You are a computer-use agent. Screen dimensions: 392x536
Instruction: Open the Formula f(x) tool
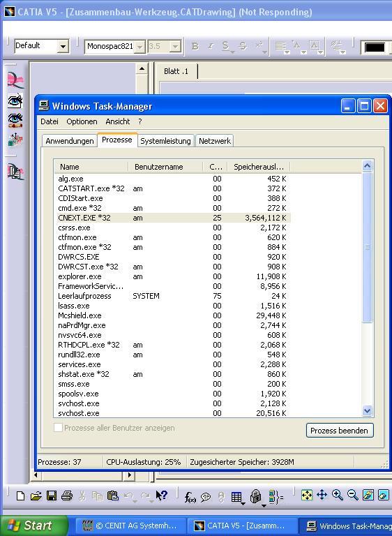(x=190, y=497)
